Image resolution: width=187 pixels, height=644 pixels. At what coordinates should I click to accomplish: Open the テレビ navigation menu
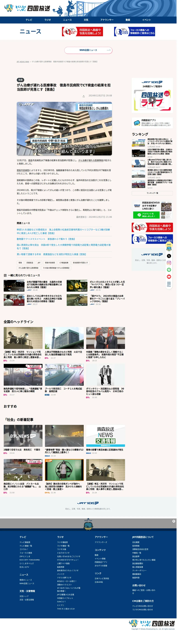29,20
